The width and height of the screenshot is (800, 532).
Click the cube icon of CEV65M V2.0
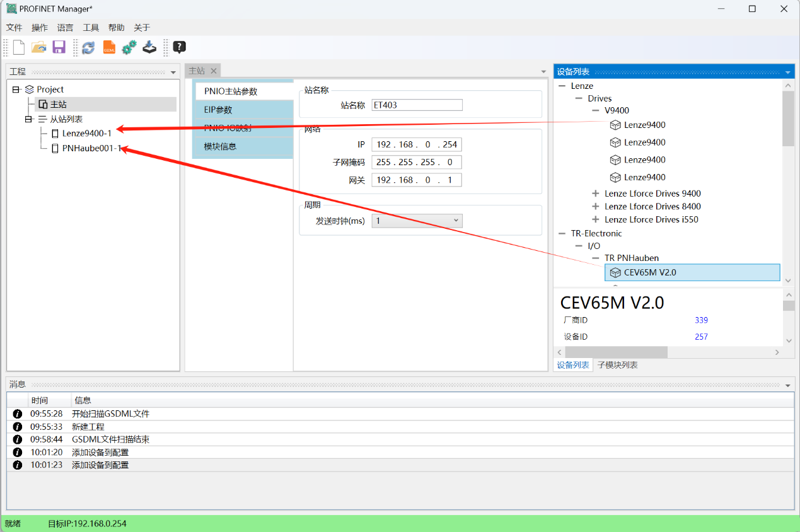coord(615,272)
